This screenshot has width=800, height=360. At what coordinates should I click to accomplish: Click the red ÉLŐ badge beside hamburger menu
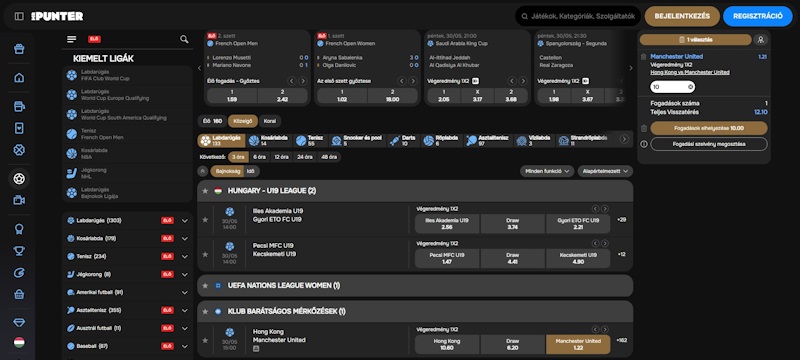click(94, 39)
